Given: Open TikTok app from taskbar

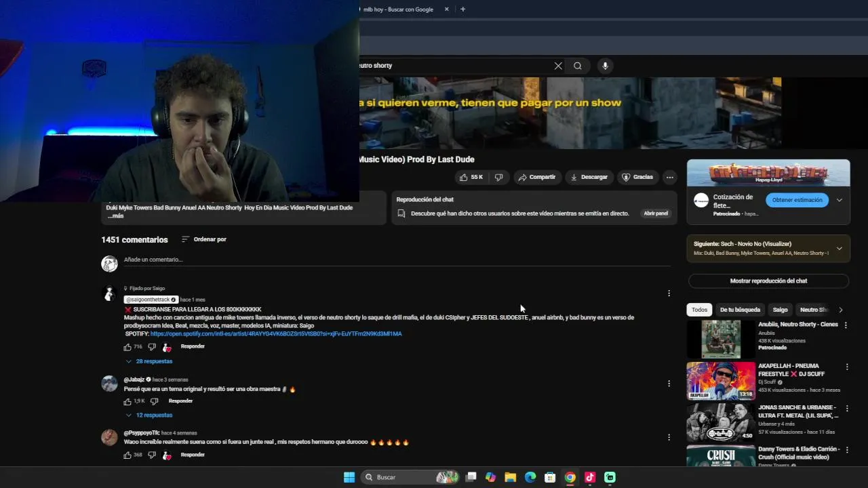Looking at the screenshot, I should [590, 477].
